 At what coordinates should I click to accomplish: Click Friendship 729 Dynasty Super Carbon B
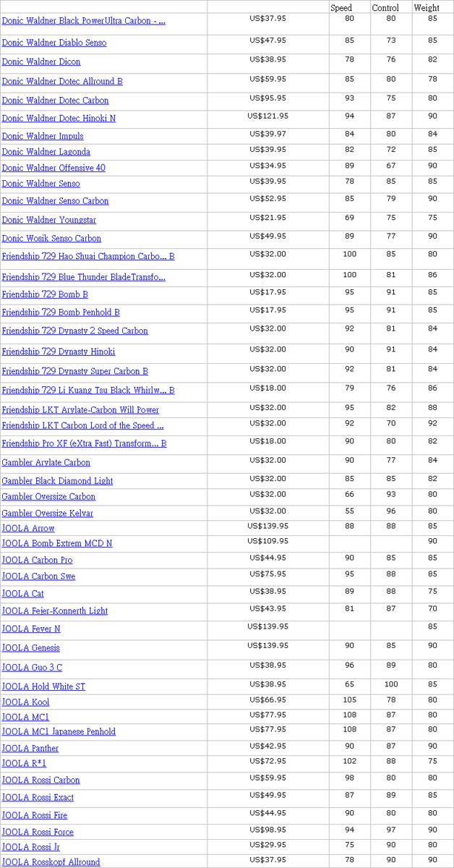[75, 371]
